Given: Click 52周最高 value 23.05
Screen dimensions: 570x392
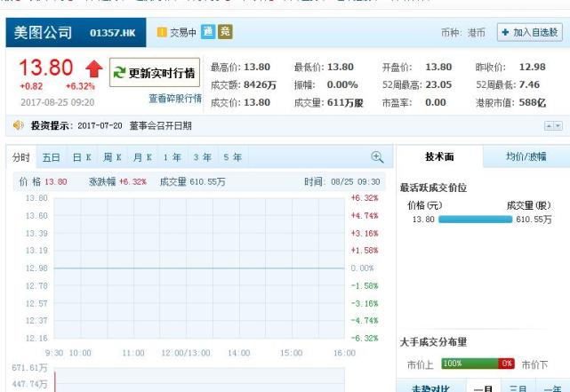Looking at the screenshot, I should click(438, 84).
